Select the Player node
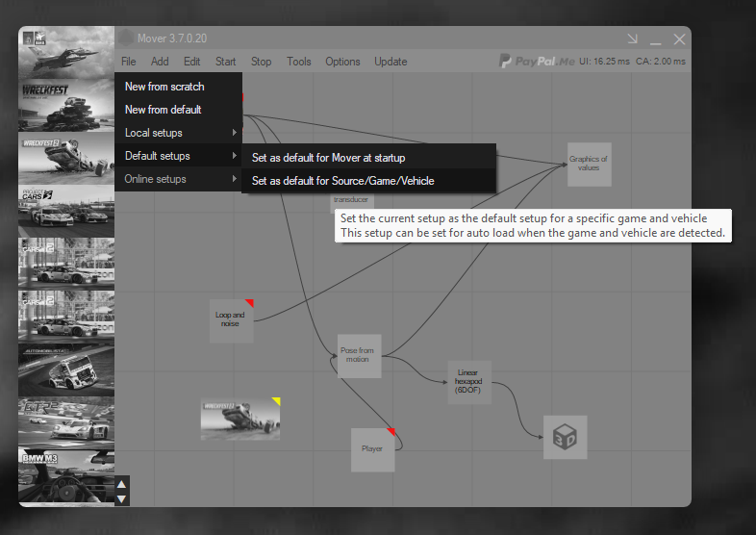This screenshot has width=756, height=535. (372, 449)
